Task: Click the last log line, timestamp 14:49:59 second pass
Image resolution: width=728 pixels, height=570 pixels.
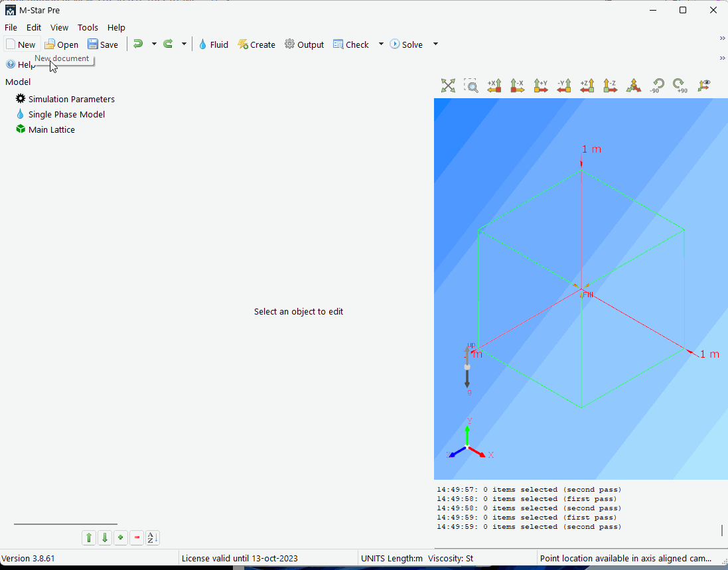Action: click(x=529, y=527)
